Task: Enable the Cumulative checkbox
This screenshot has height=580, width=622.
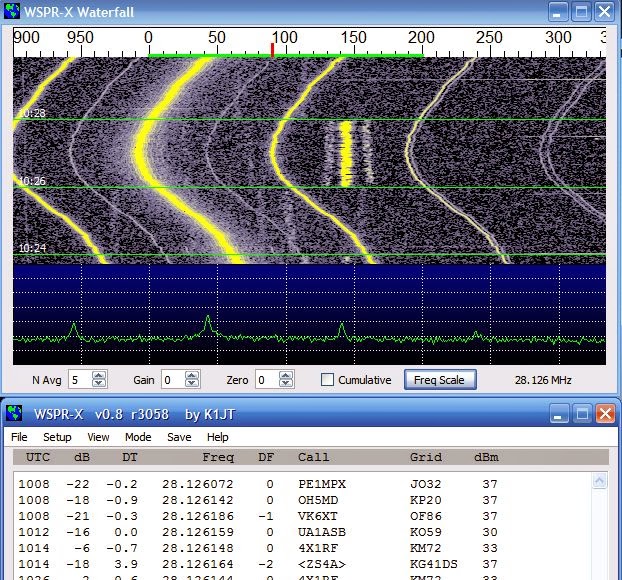Action: click(327, 380)
